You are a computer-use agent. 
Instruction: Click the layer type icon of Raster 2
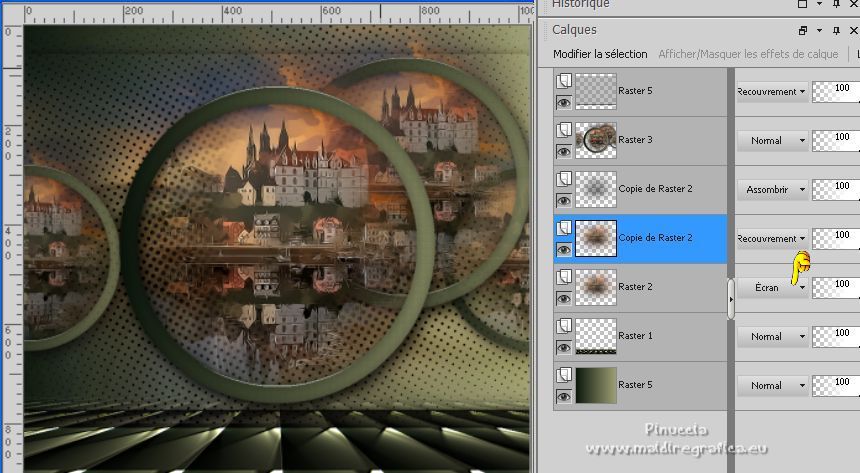(564, 277)
